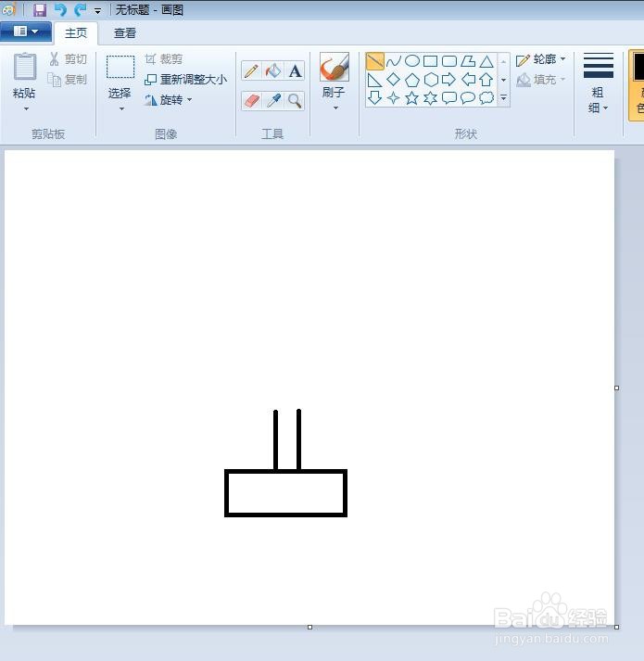Save the drawing using the floppy icon

click(x=40, y=9)
